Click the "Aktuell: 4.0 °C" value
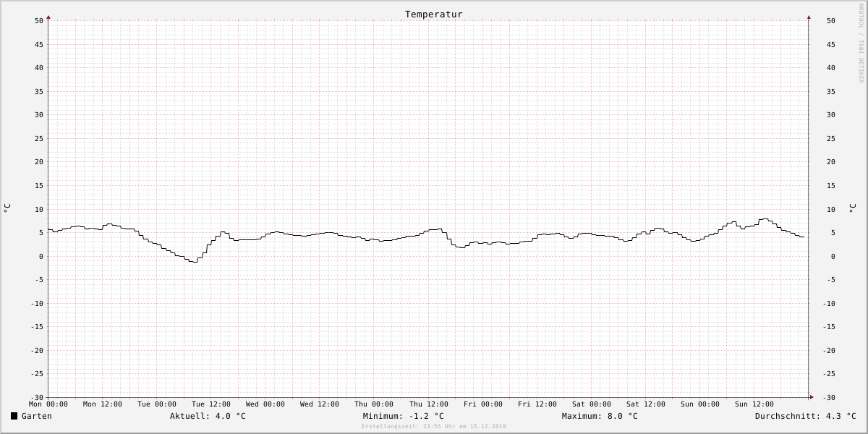The image size is (868, 434). 208,416
